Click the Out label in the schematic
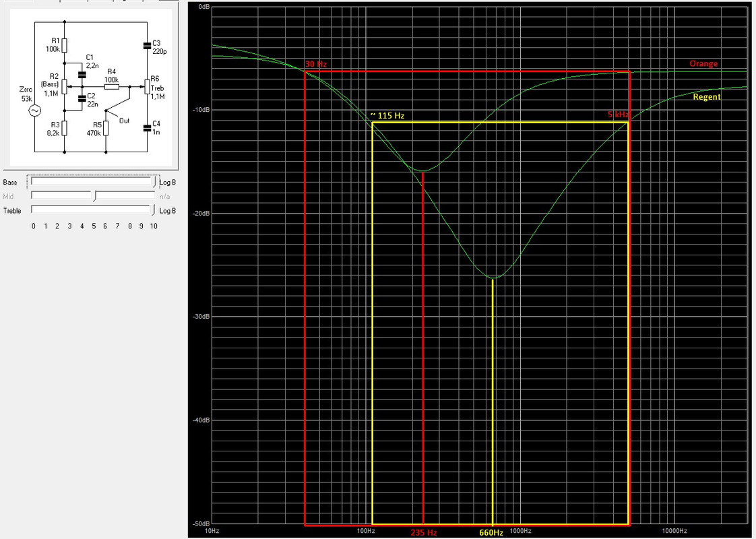 [125, 121]
